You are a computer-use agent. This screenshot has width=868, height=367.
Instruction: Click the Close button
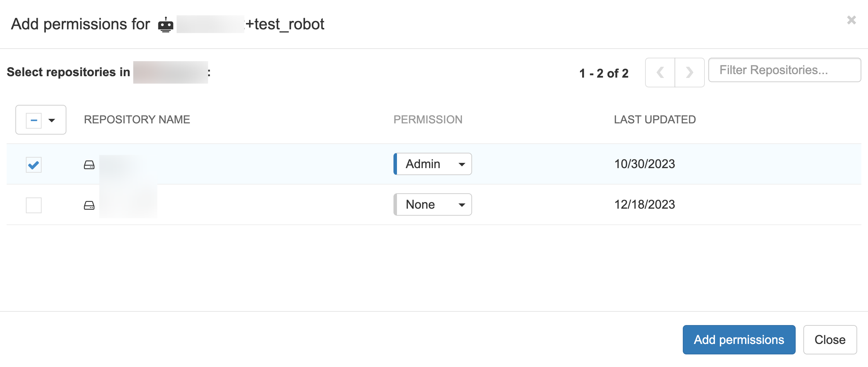[x=830, y=340]
